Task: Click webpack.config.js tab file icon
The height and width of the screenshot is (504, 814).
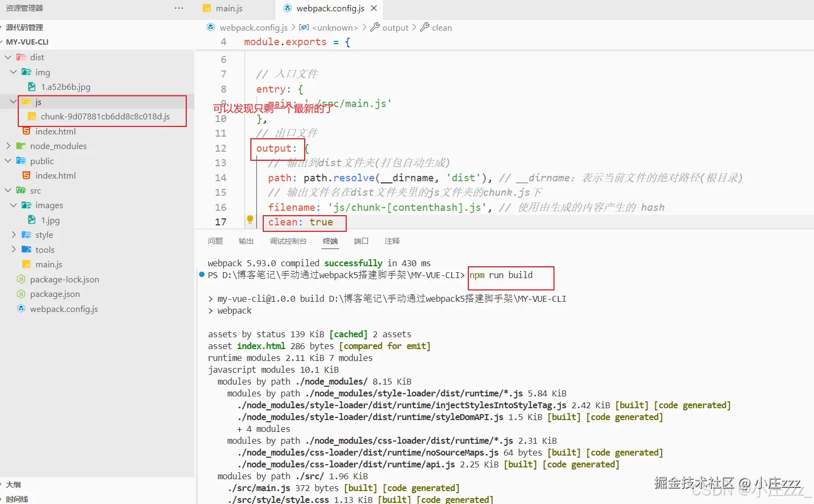Action: (287, 8)
